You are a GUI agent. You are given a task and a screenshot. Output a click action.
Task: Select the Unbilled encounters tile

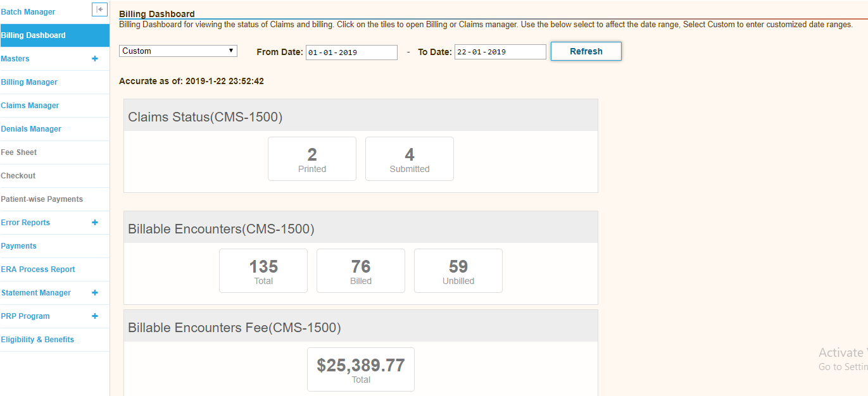[x=458, y=271]
